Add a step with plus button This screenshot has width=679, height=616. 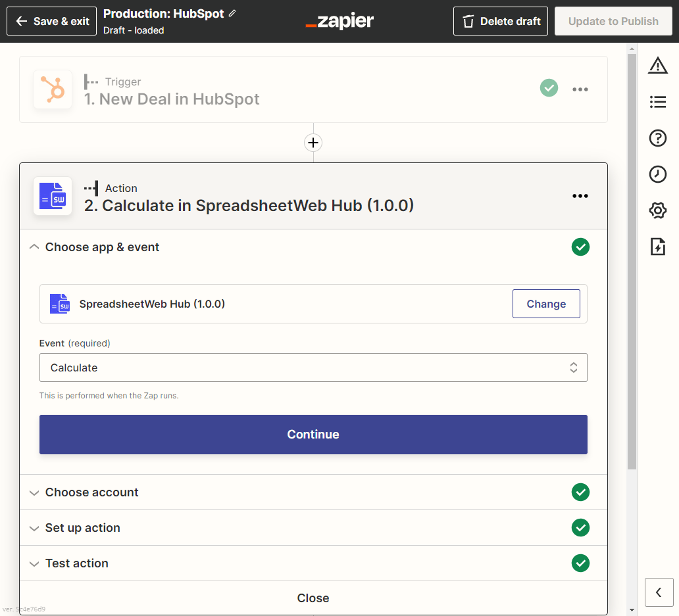[313, 143]
